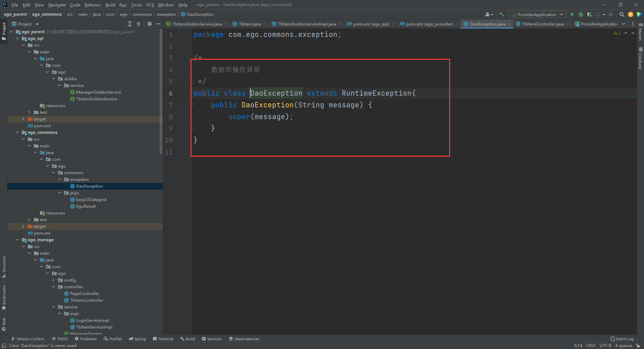The image size is (644, 349).
Task: Open the profiler run icon next to coverage
Action: (x=598, y=14)
